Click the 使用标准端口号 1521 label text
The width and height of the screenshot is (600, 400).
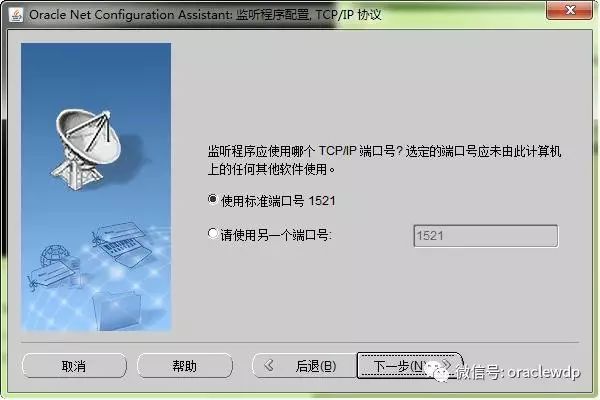(278, 201)
